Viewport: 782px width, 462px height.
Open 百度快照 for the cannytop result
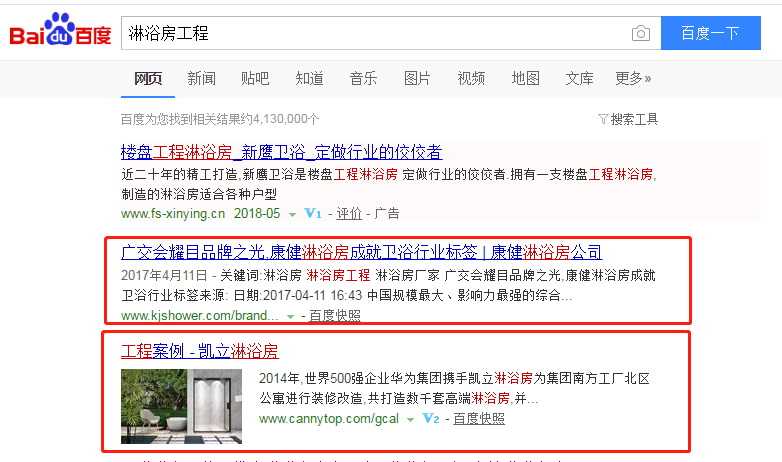[x=479, y=419]
